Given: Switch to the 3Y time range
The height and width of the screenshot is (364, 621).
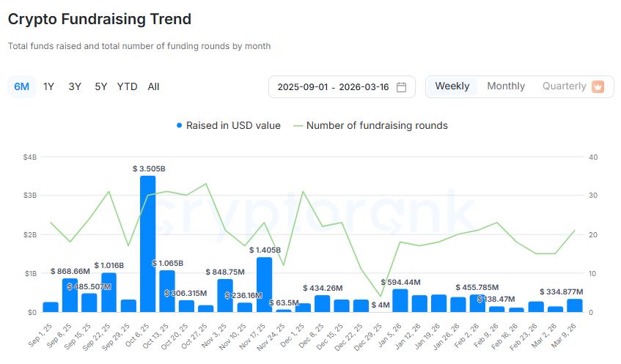Looking at the screenshot, I should point(75,86).
